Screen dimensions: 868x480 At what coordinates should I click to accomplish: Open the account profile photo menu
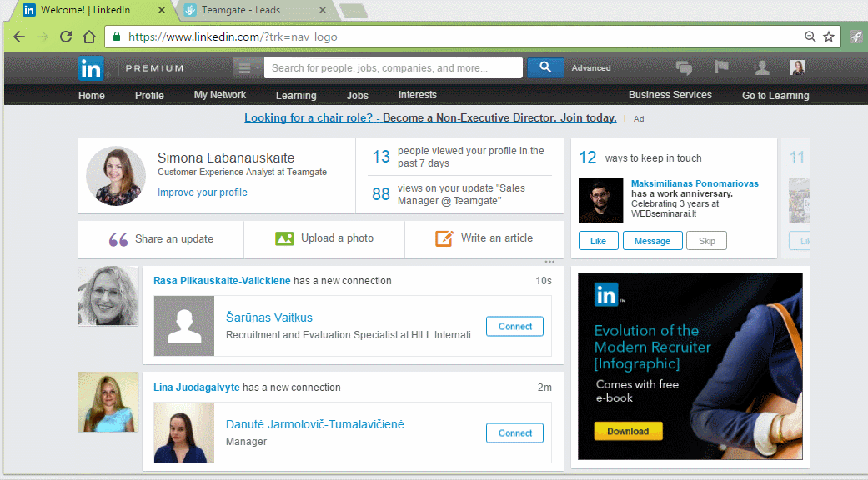click(x=798, y=67)
